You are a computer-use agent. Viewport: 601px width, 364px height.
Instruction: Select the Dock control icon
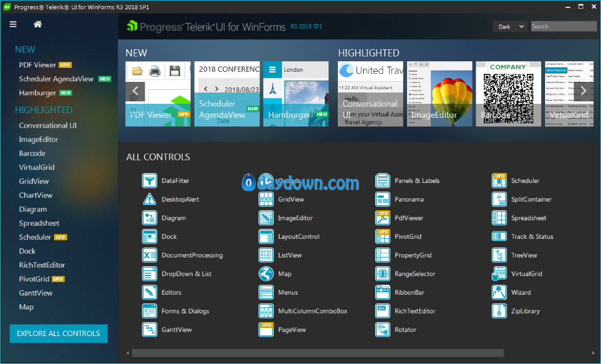(149, 236)
